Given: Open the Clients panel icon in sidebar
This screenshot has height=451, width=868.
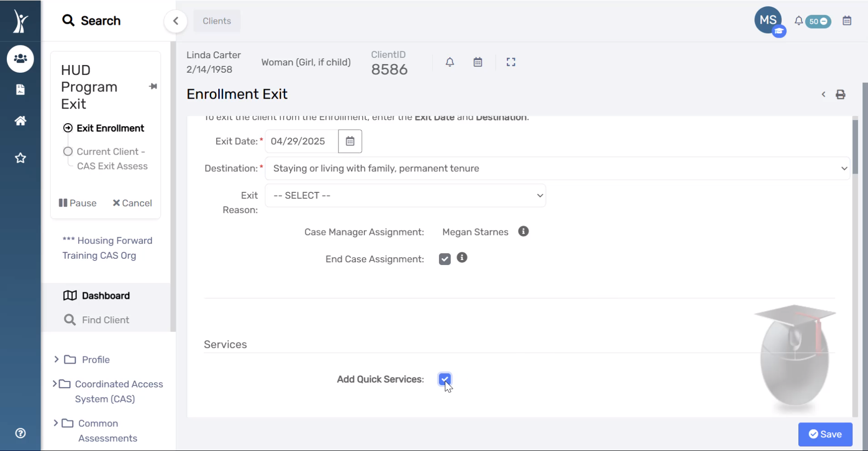Looking at the screenshot, I should tap(20, 59).
